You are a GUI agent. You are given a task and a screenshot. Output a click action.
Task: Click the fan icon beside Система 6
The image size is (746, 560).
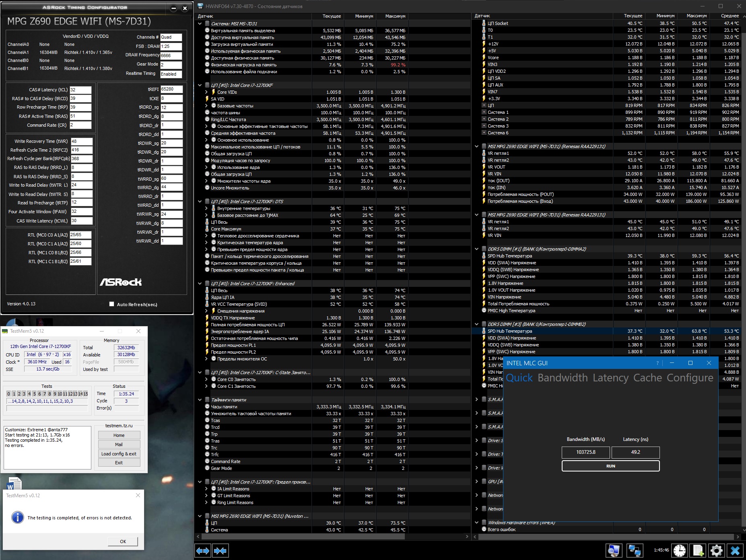[x=484, y=133]
